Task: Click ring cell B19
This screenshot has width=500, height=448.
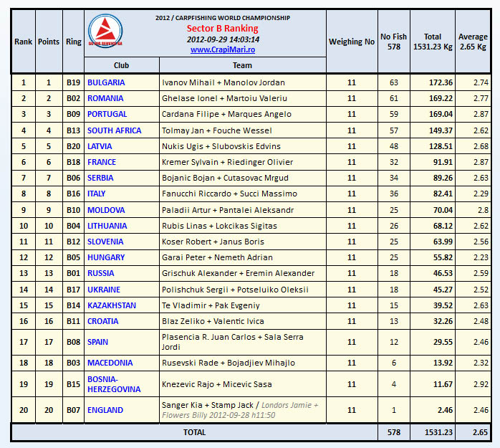Action: click(73, 82)
